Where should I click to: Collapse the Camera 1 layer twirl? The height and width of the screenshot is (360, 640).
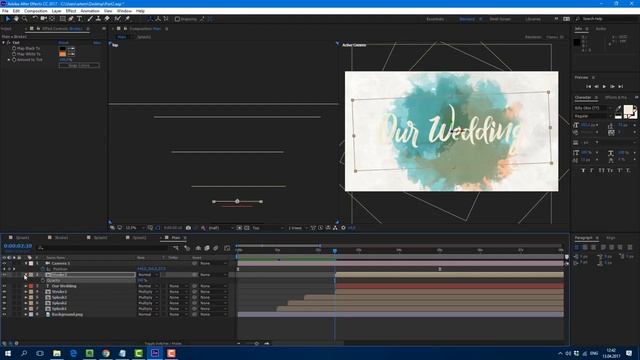[26, 264]
